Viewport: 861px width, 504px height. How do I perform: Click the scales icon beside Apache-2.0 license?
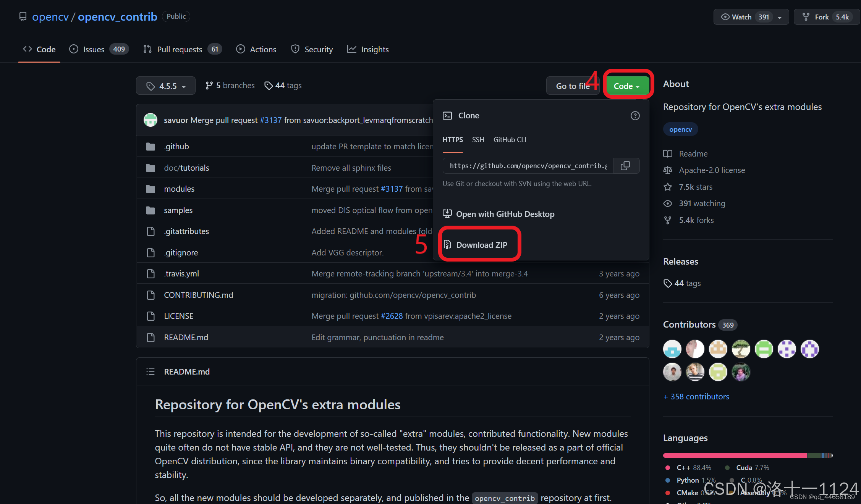(667, 170)
